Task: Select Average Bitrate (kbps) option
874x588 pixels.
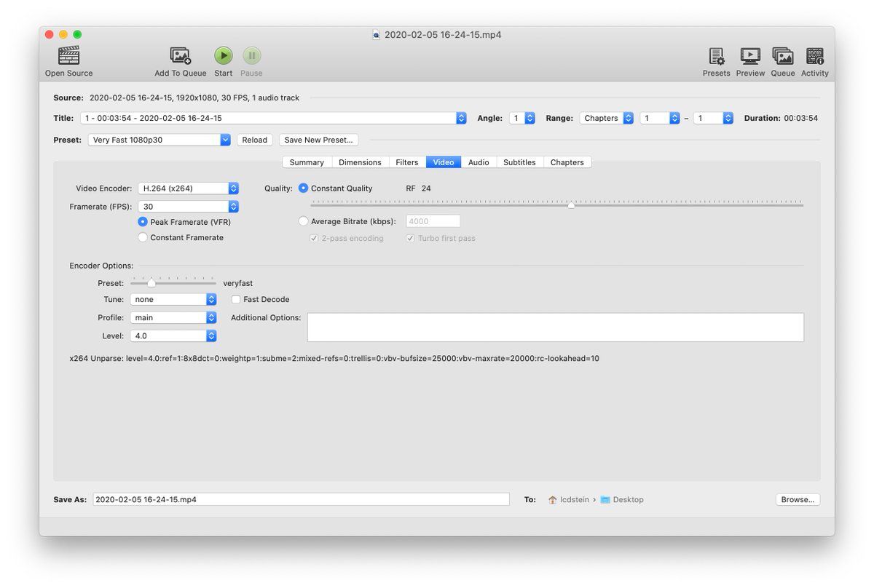Action: pyautogui.click(x=304, y=221)
